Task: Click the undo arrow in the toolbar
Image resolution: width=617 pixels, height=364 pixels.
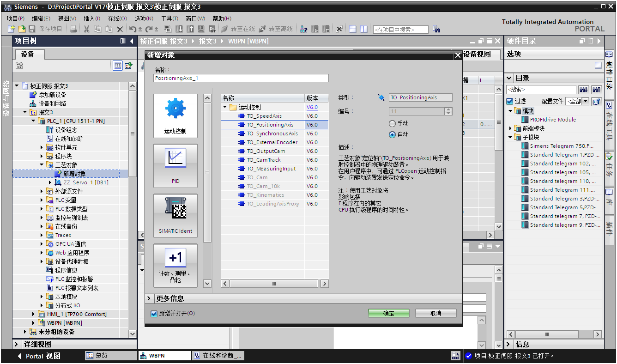Action: (133, 29)
